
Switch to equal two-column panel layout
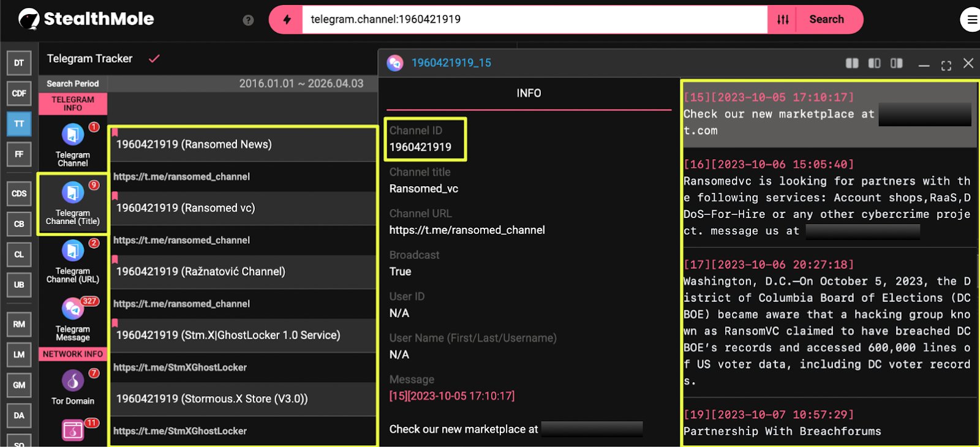tap(852, 63)
